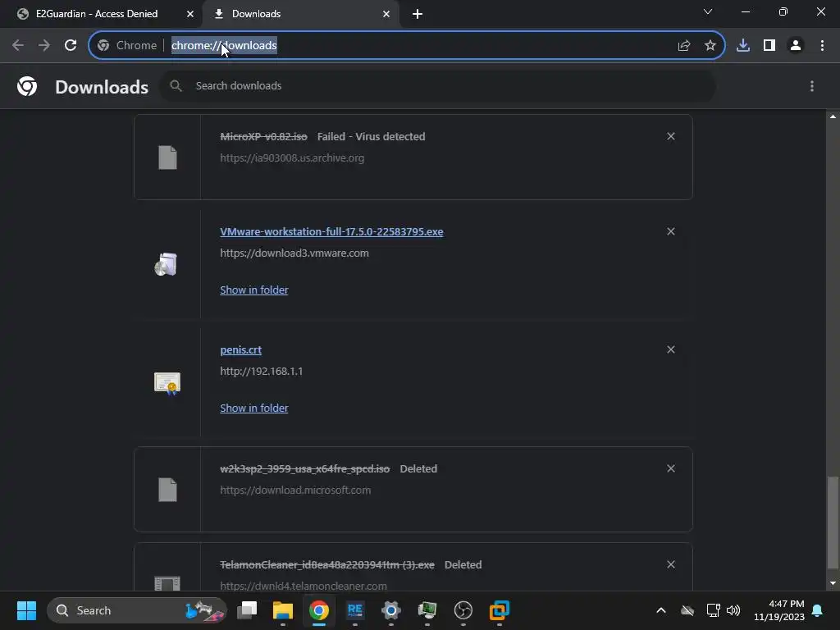
Task: Remove MicroXP-v0.82.iso from the list
Action: tap(671, 137)
